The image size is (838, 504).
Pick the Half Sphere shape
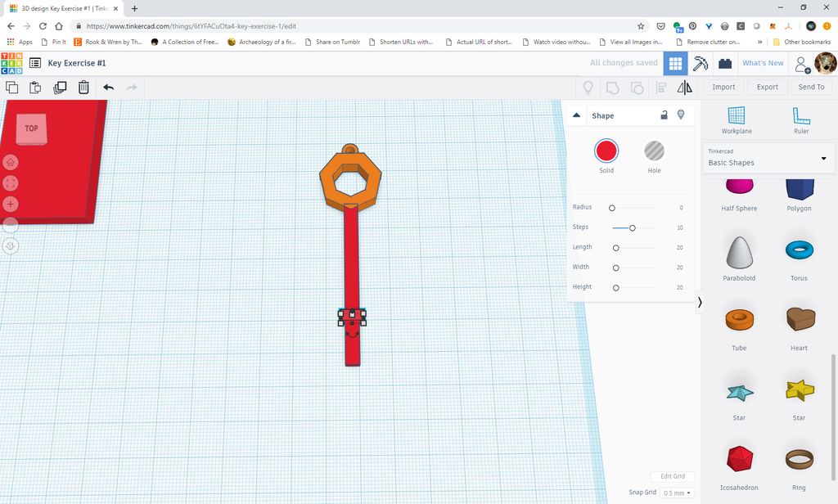pyautogui.click(x=739, y=195)
